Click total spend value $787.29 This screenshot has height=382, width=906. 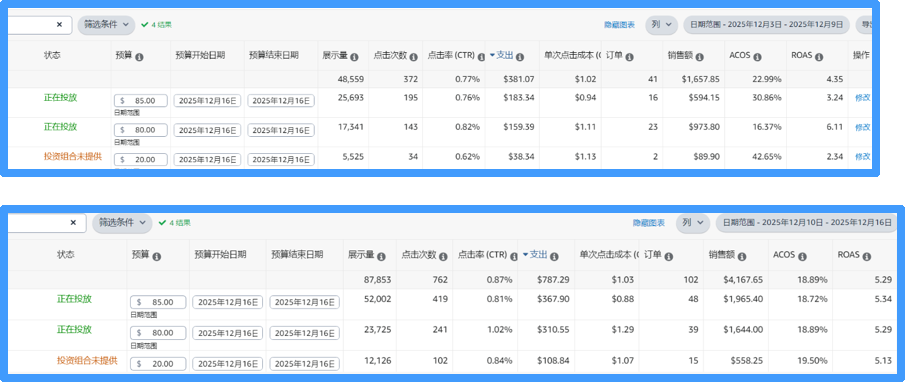(553, 280)
